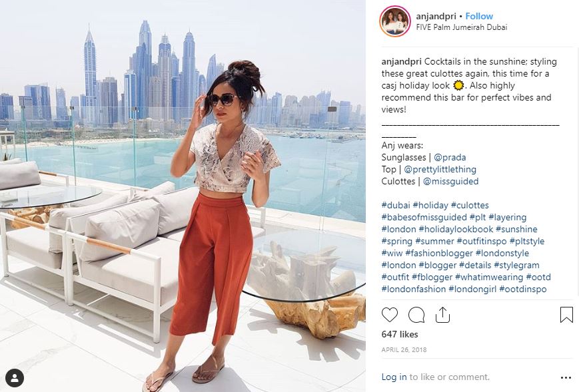579x392 pixels.
Task: Open the anjandpri profile picture
Action: (395, 21)
